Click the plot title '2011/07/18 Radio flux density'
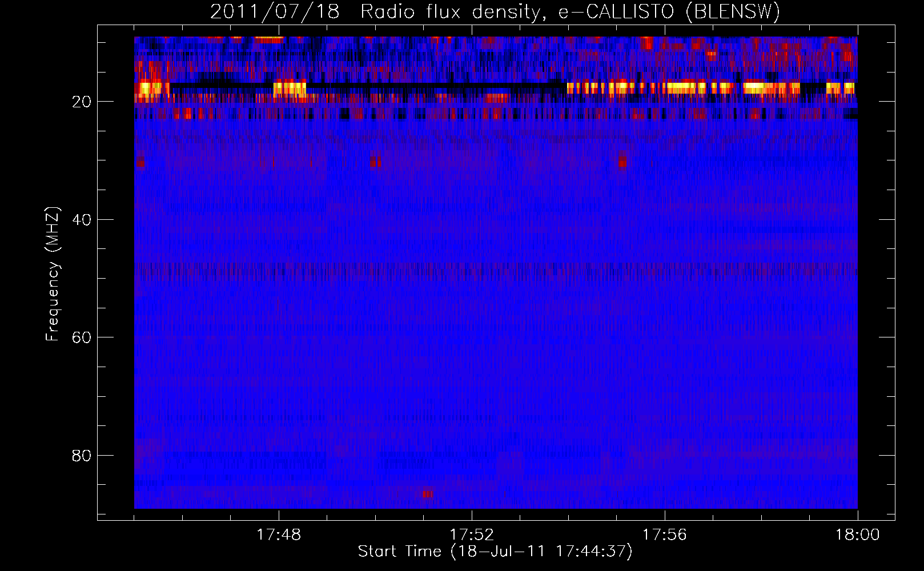Viewport: 924px width, 571px height. coord(495,12)
